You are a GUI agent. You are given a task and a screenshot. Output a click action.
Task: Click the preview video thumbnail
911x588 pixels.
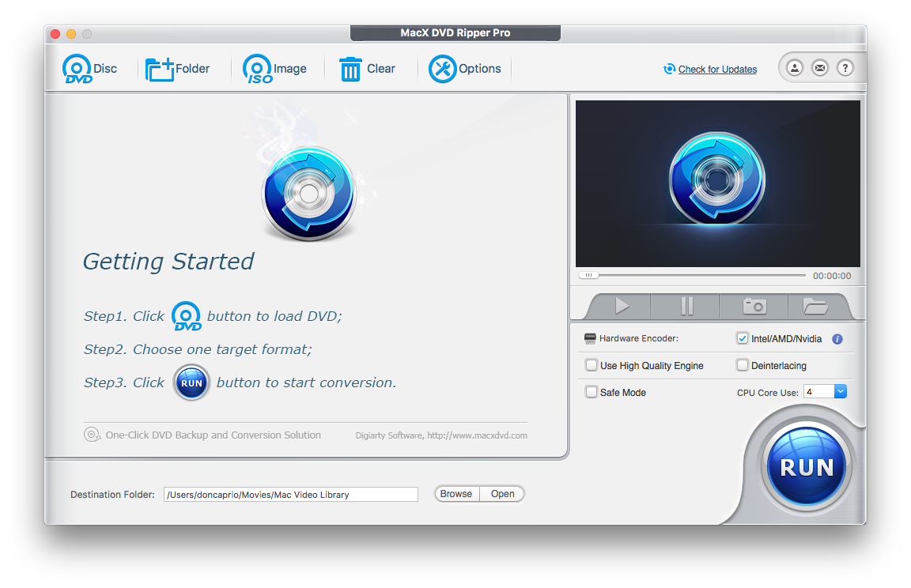tap(717, 183)
